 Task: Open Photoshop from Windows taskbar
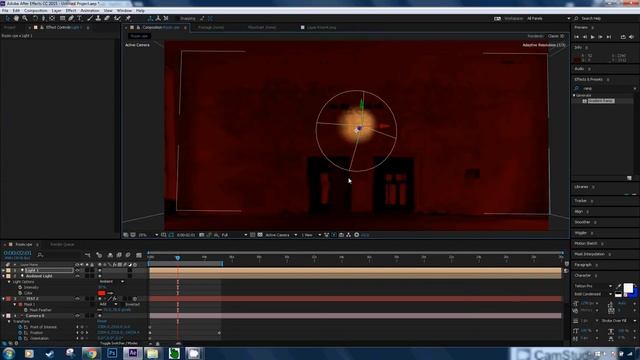(x=112, y=353)
